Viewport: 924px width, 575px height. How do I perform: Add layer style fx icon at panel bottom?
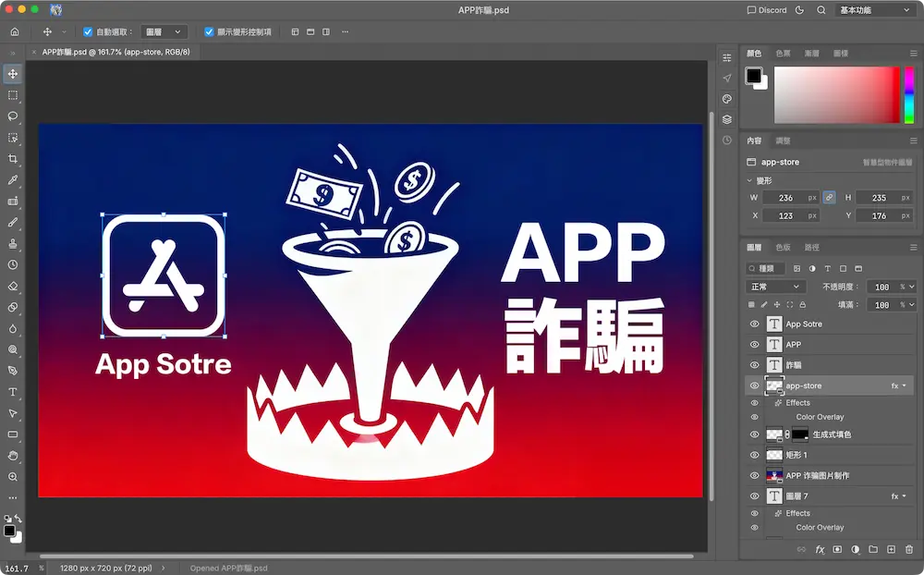coord(820,550)
